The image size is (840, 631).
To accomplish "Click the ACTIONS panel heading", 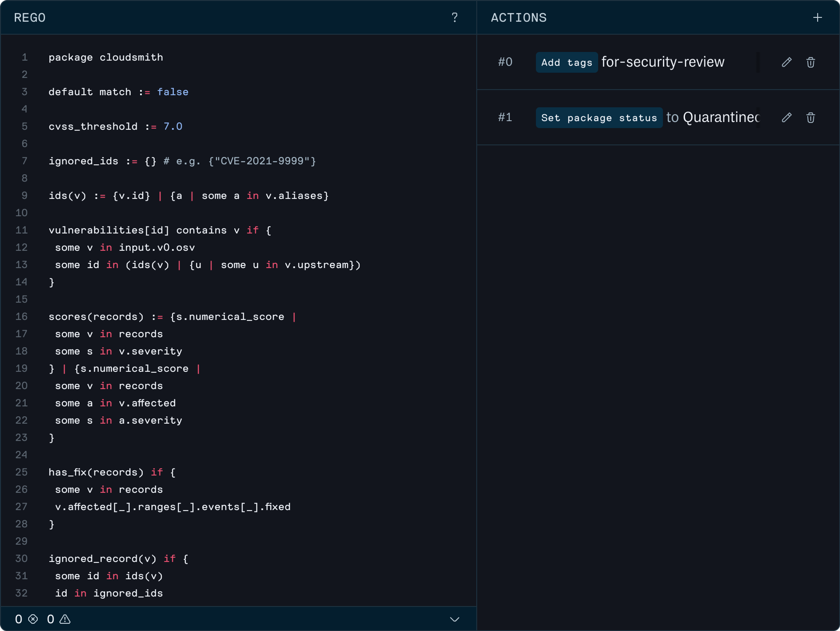I will [x=519, y=18].
